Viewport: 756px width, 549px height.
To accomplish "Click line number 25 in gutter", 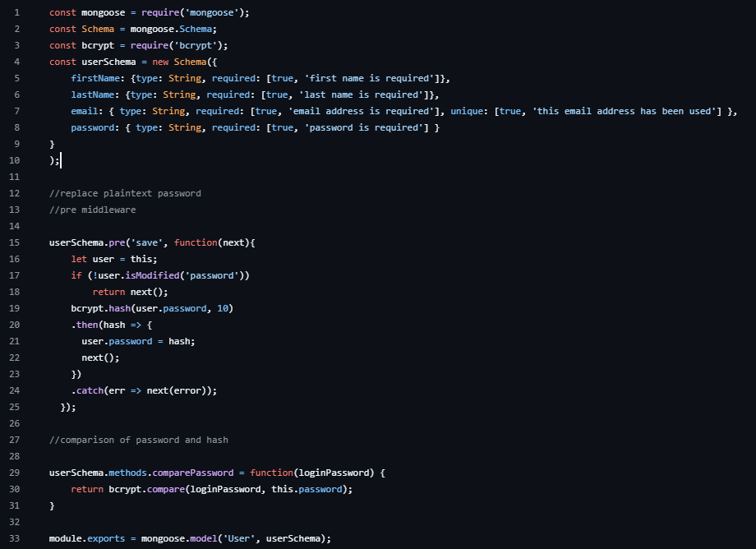I will [x=15, y=407].
